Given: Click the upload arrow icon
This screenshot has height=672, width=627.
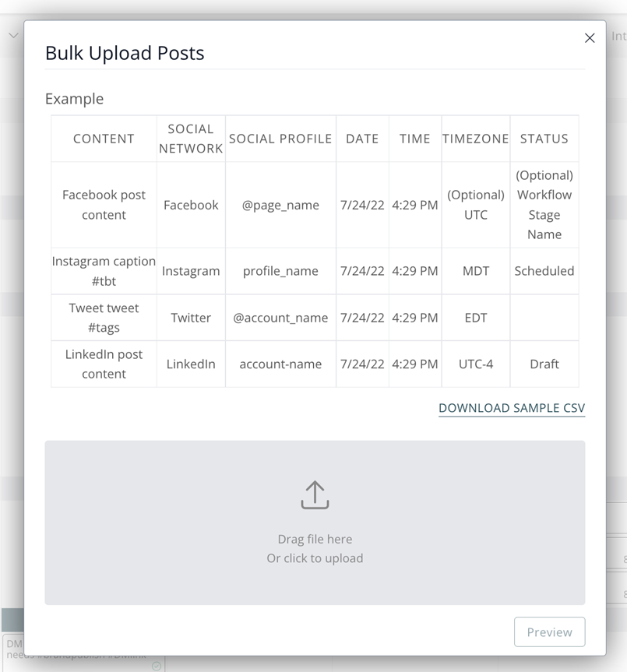Looking at the screenshot, I should point(315,495).
